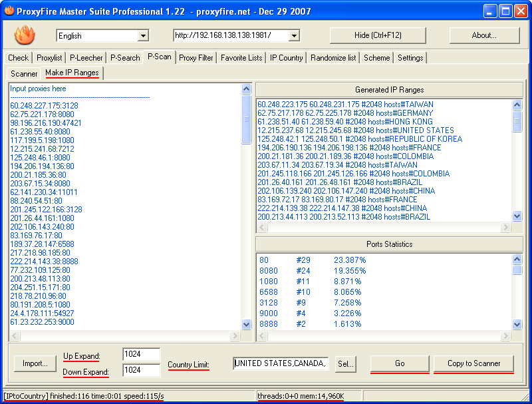Select the 200.213.44.113 BRAZIL range row
The image size is (532, 404).
(344, 216)
